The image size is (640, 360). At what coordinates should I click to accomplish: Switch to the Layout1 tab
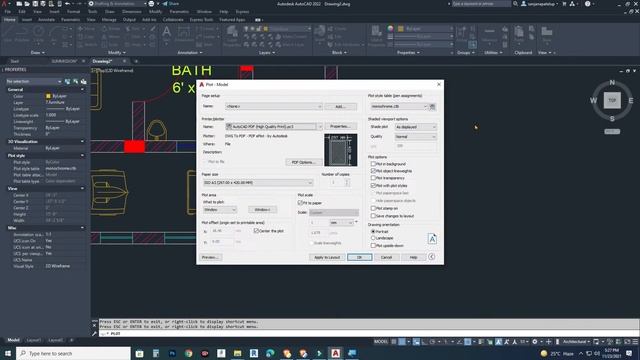coord(34,340)
